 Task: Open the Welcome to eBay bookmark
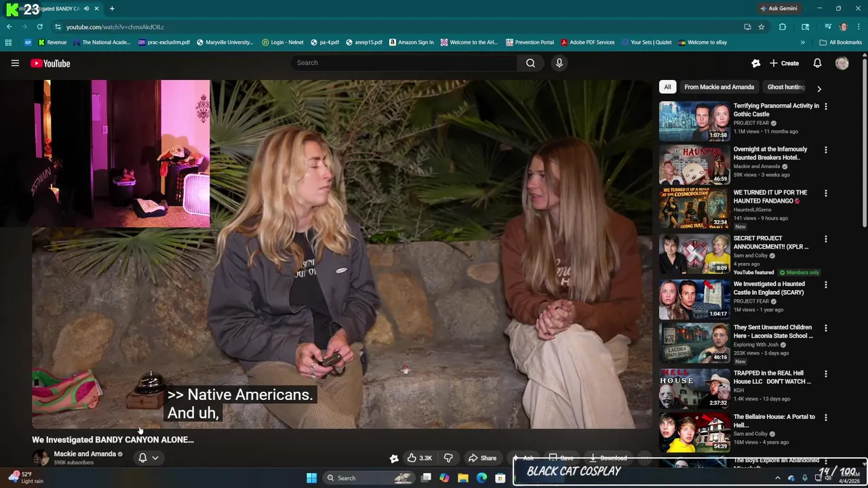pyautogui.click(x=703, y=42)
